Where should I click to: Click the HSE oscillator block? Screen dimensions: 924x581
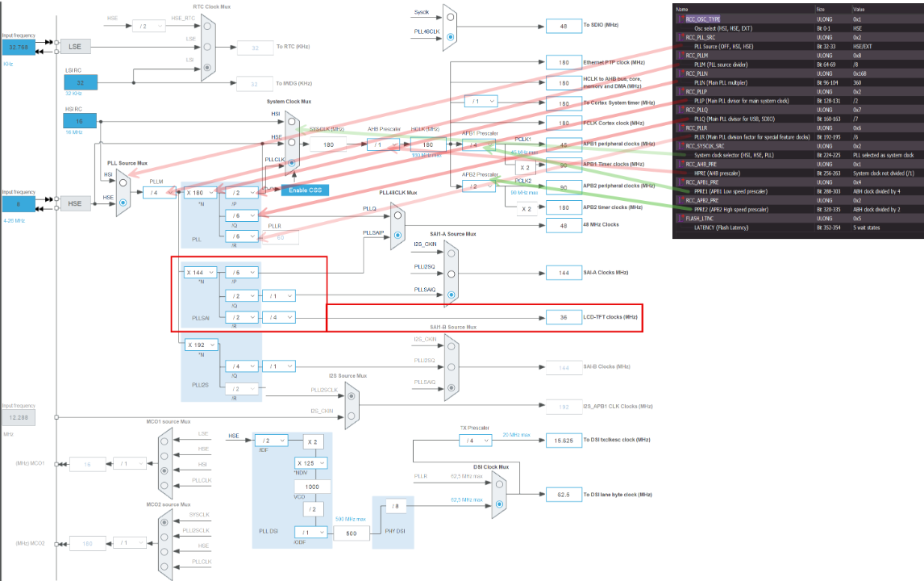pyautogui.click(x=75, y=204)
